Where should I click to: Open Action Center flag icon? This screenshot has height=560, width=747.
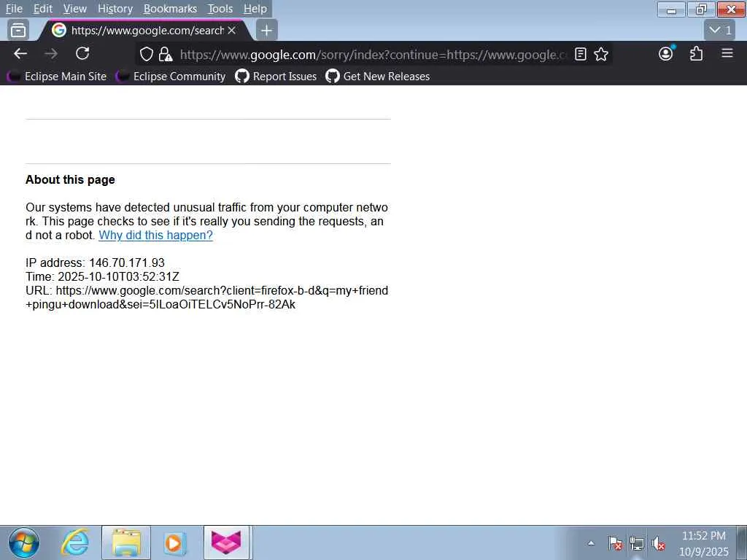coord(615,542)
